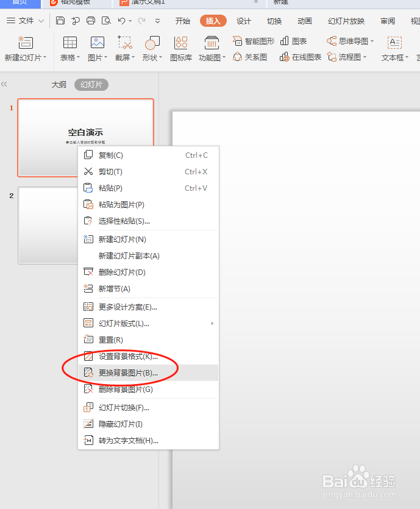Choose 粘贴为图片(P) in context menu

pyautogui.click(x=148, y=205)
